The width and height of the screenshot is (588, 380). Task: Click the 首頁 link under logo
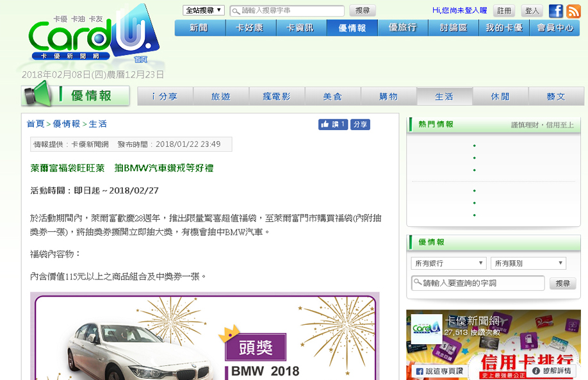pos(141,60)
